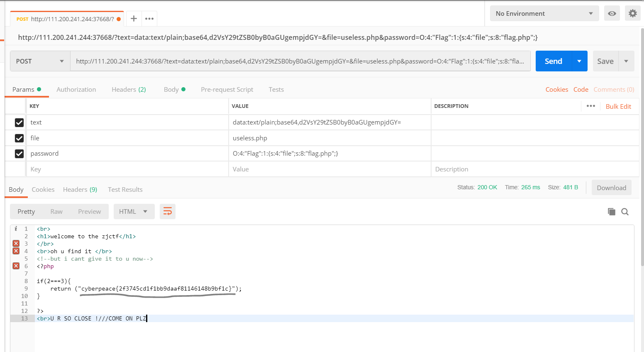Switch response view to Preview

(90, 211)
